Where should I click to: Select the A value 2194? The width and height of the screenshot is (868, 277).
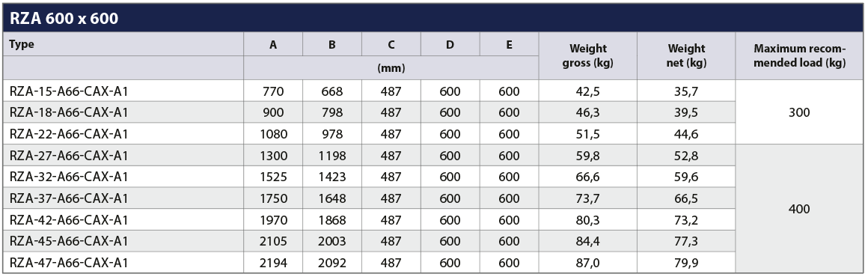pos(273,264)
